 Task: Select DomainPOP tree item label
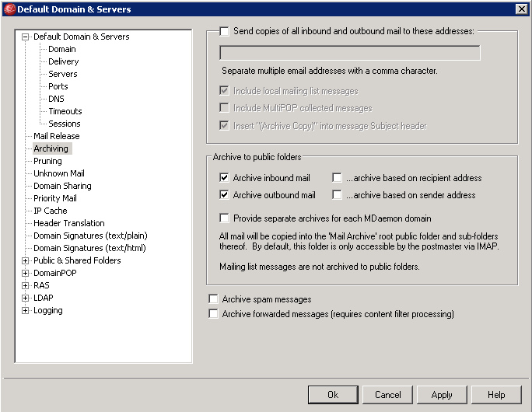55,273
